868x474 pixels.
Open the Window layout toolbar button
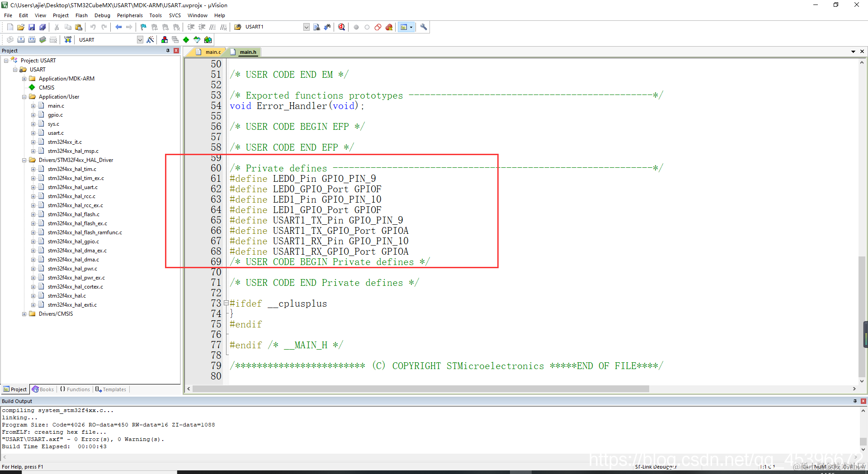(404, 27)
